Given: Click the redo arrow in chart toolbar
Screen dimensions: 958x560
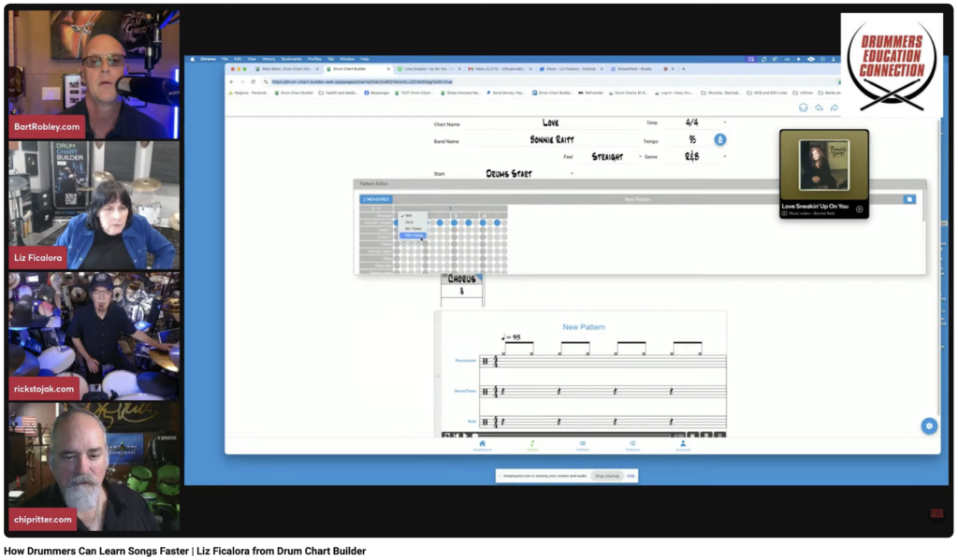Looking at the screenshot, I should [x=834, y=108].
